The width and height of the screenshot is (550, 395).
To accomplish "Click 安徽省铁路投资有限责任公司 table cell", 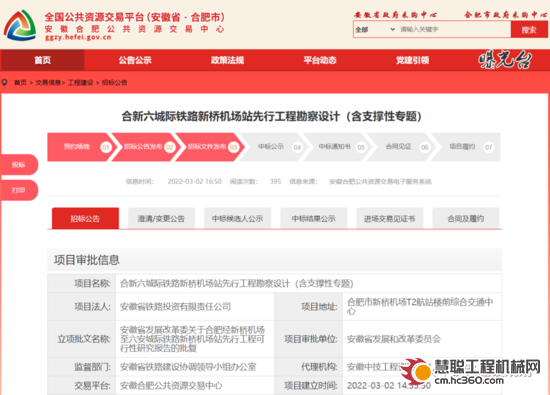I will 195,307.
